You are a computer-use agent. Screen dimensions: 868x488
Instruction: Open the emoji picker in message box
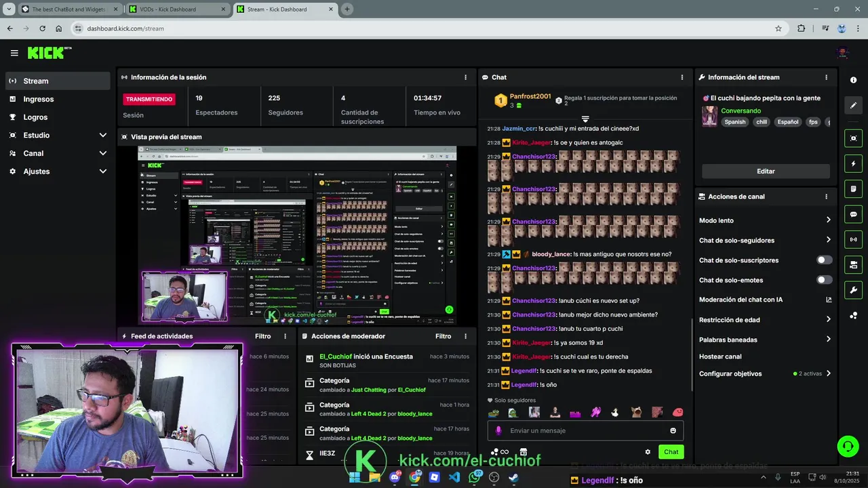pyautogui.click(x=673, y=430)
